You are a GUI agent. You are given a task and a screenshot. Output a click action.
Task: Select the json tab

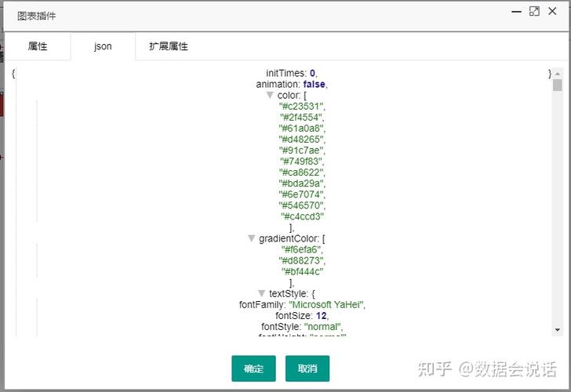[x=103, y=46]
